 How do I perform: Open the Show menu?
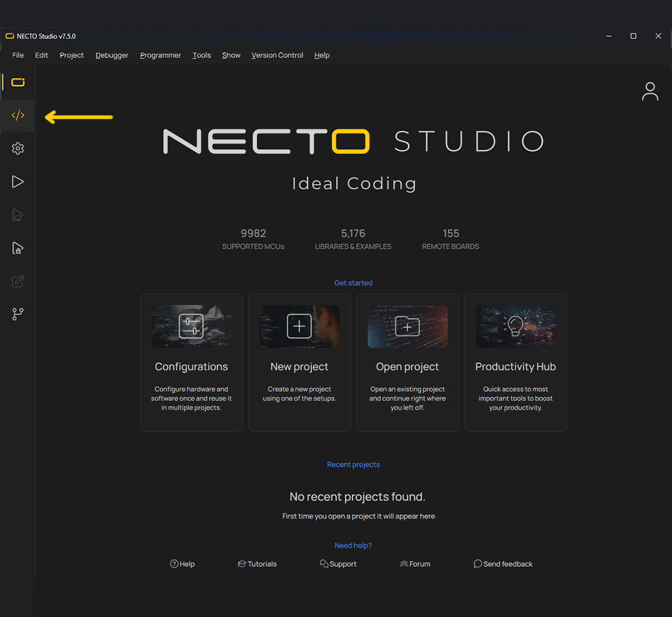tap(231, 55)
